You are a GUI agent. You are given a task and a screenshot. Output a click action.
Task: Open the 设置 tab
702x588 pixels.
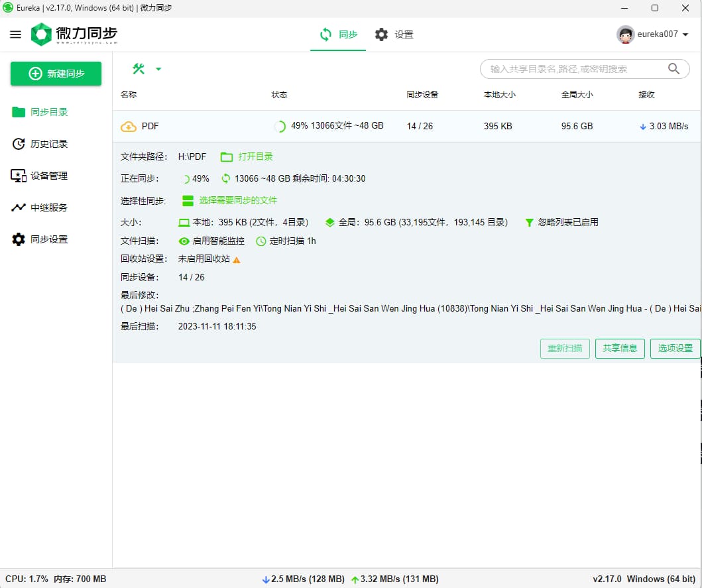point(394,34)
